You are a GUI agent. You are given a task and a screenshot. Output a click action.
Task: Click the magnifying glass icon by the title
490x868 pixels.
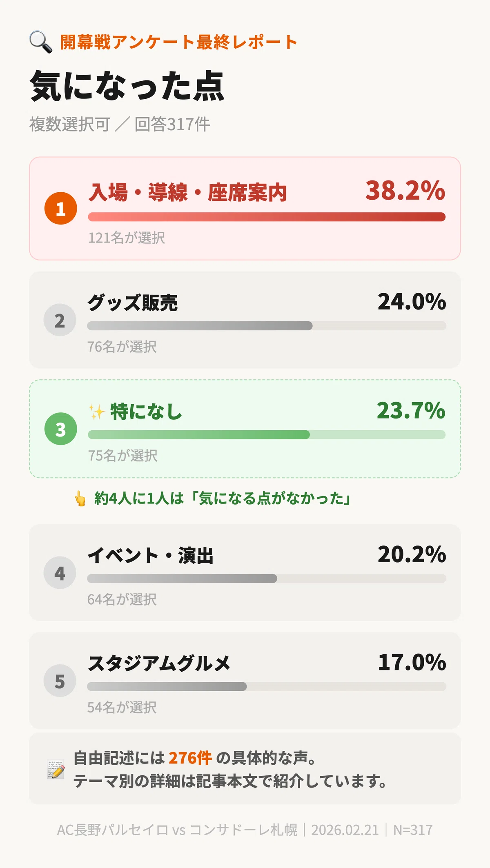point(41,42)
